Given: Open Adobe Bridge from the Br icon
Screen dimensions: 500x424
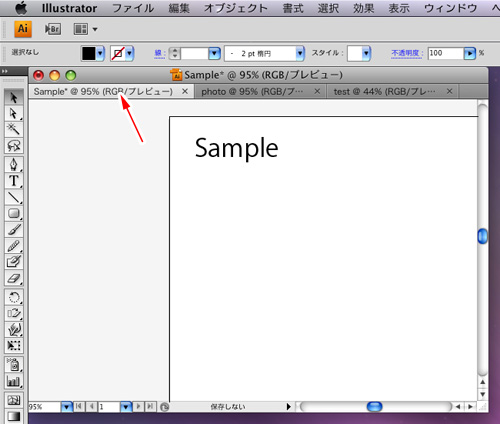Looking at the screenshot, I should click(x=53, y=29).
